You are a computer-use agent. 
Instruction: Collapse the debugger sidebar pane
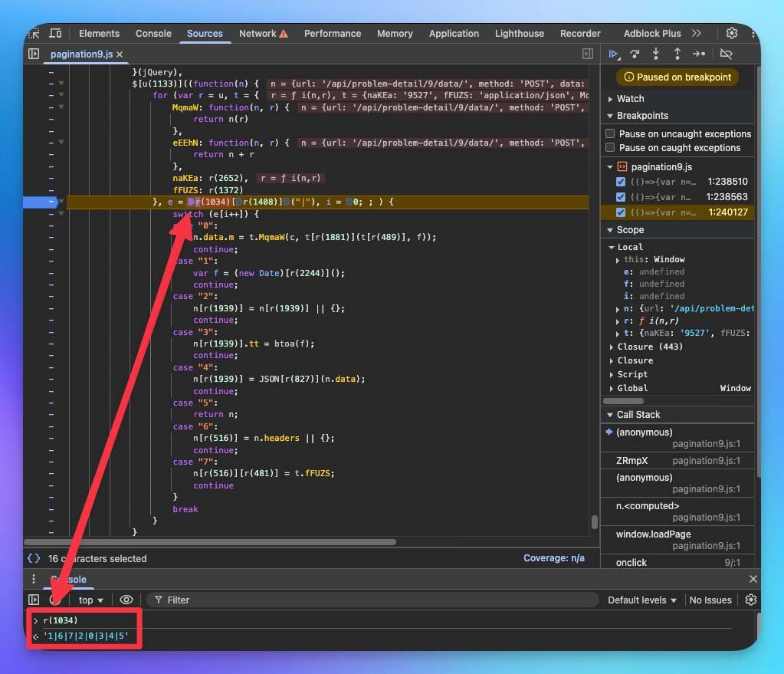(x=588, y=54)
